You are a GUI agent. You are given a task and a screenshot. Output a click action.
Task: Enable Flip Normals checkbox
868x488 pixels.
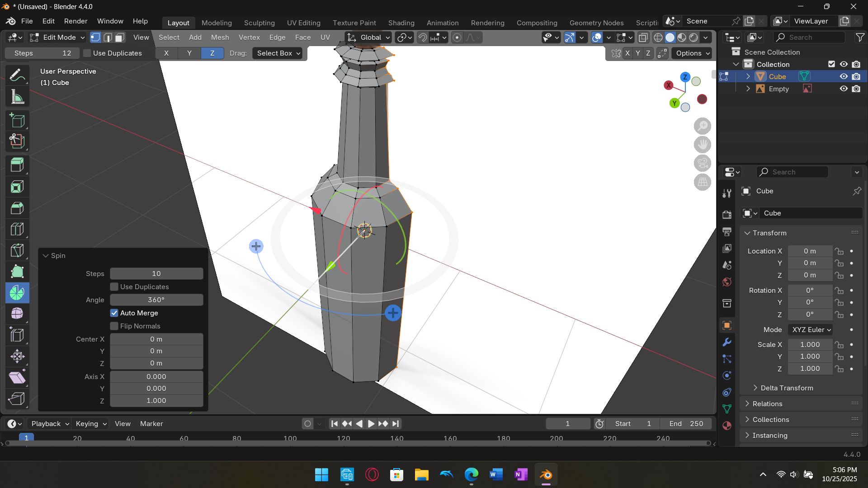tap(114, 326)
